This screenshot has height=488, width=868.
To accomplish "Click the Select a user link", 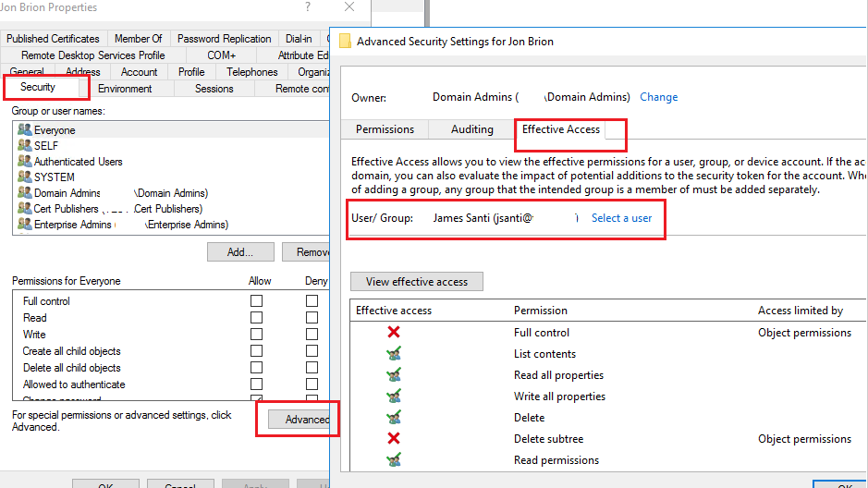I will point(621,218).
